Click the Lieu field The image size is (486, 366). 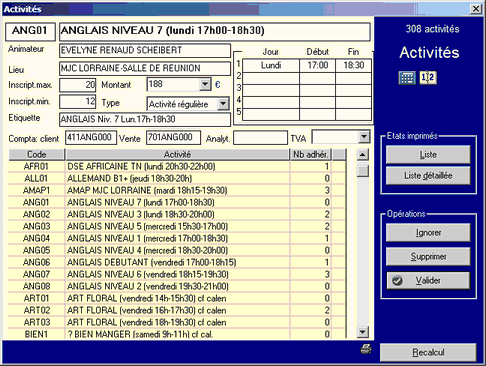point(145,68)
